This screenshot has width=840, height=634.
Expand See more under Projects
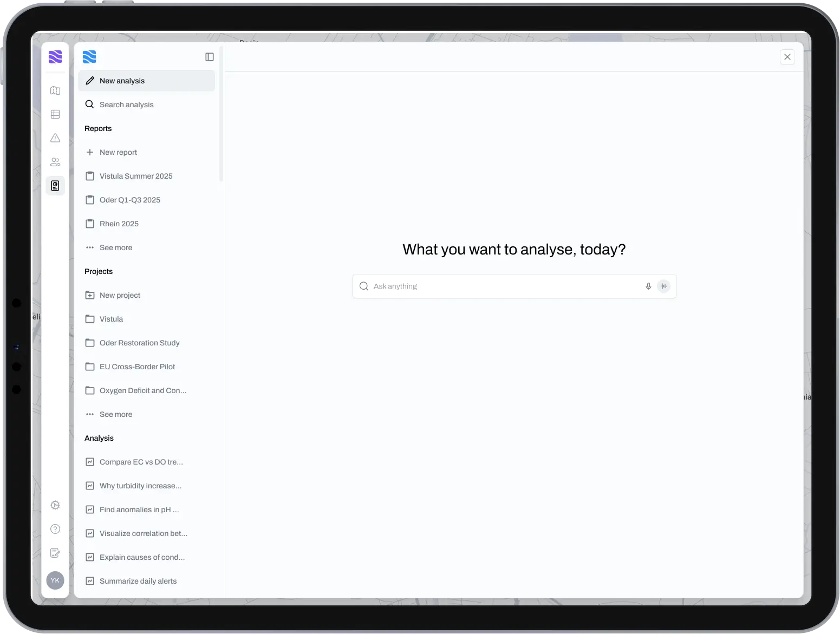pos(115,414)
